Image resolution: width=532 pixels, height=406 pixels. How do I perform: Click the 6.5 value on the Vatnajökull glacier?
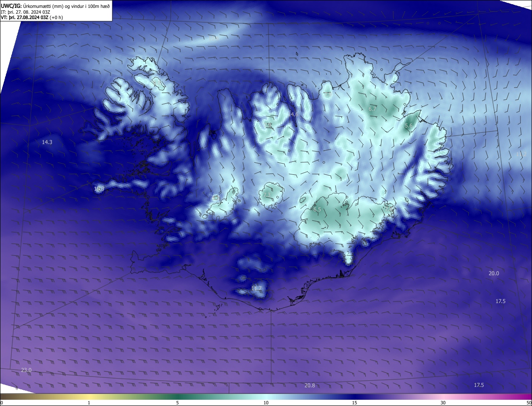[x=317, y=210]
